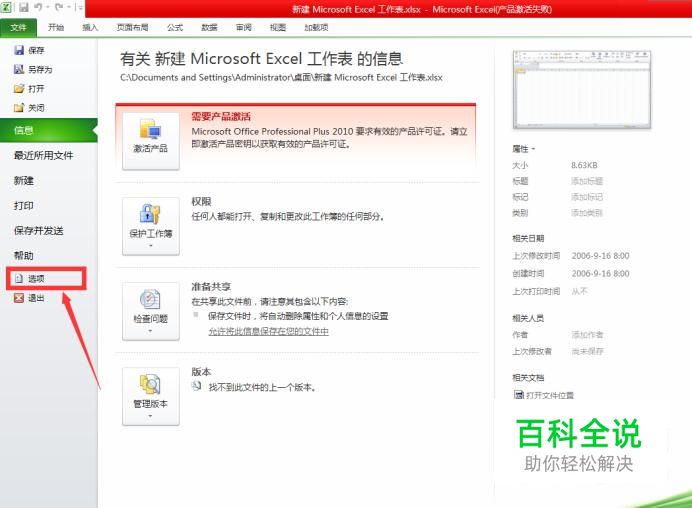Click the Activate Product (激活产品) button

(150, 141)
